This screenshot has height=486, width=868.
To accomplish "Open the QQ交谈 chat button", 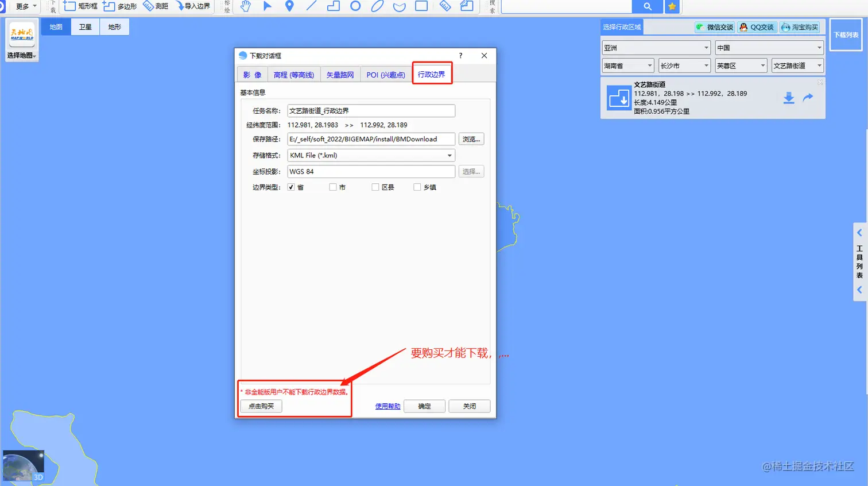I will [x=757, y=27].
